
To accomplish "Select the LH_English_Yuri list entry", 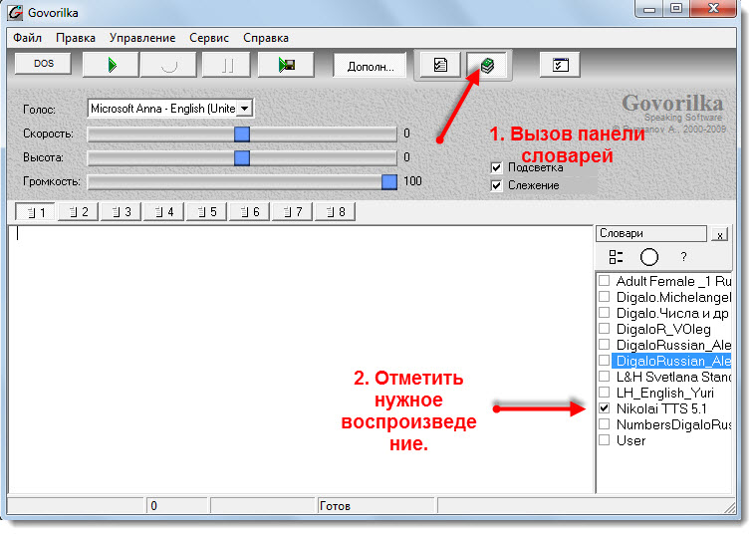I will [665, 394].
